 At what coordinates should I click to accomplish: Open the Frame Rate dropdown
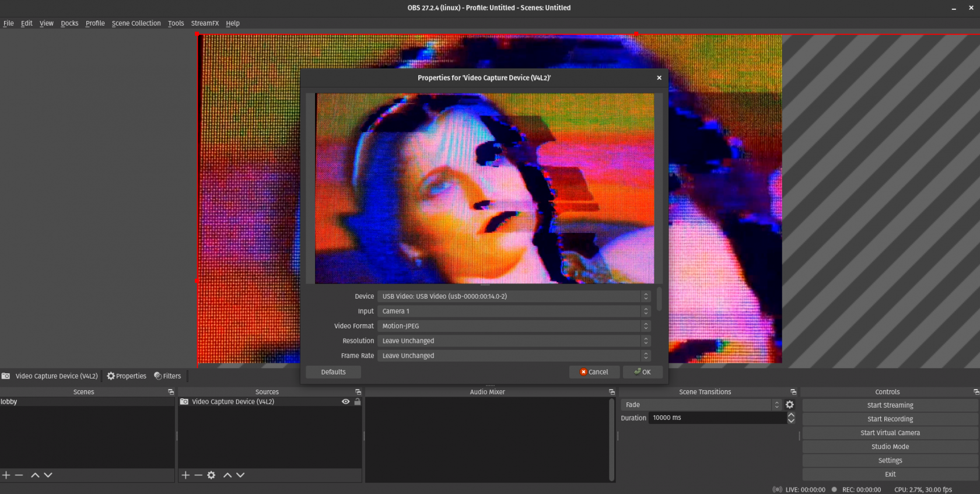pos(514,356)
